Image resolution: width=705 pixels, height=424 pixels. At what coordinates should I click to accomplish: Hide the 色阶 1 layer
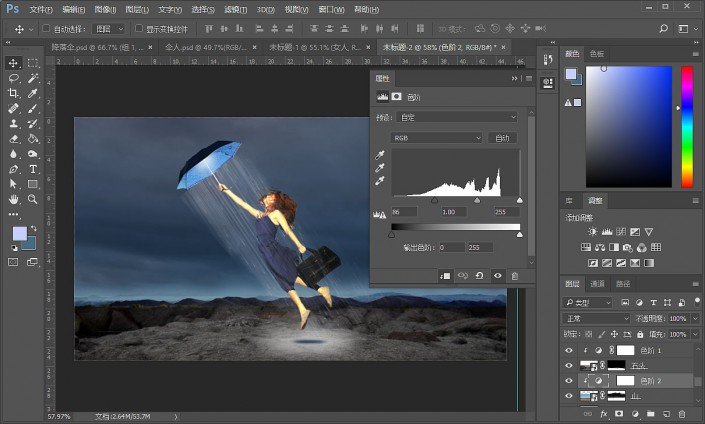(x=569, y=351)
